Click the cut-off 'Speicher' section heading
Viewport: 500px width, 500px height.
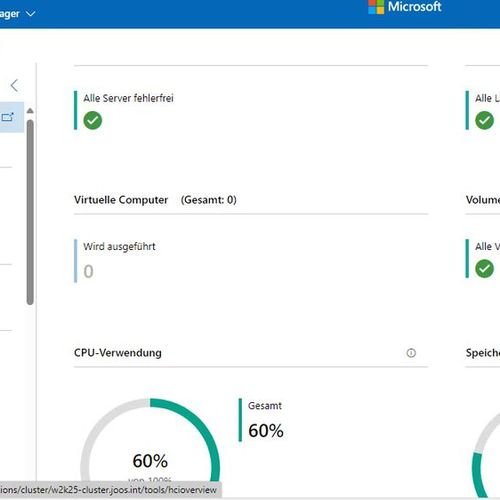[483, 353]
